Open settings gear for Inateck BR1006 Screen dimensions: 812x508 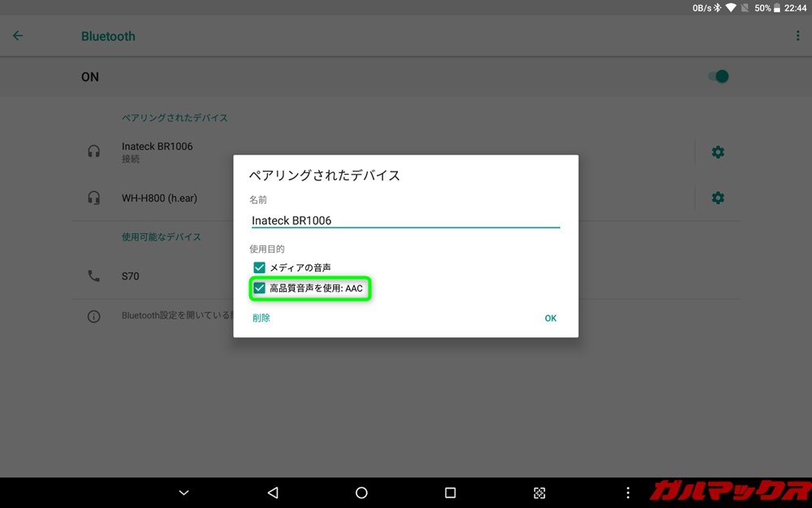point(718,151)
